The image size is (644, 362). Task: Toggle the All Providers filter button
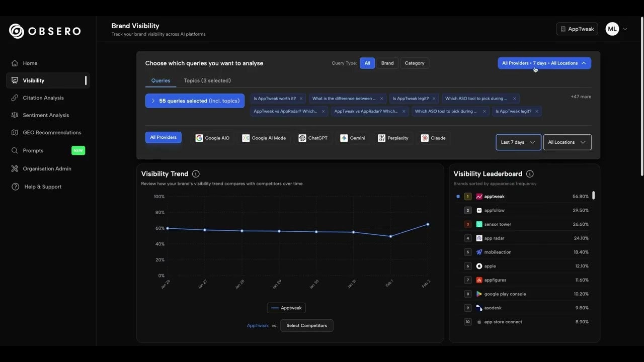click(164, 137)
